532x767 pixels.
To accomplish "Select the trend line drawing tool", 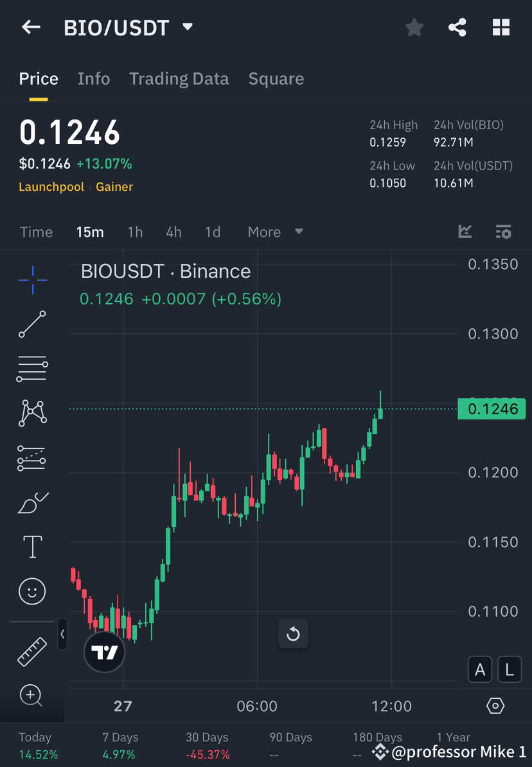I will coord(32,324).
